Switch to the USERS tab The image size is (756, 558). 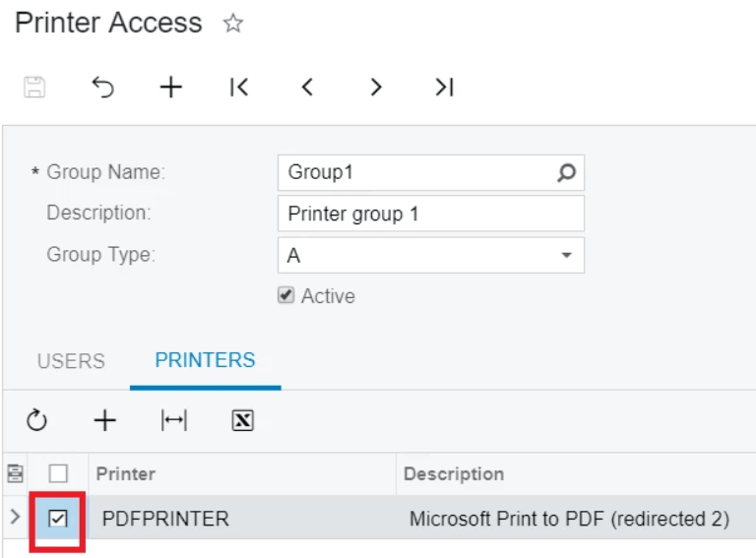tap(71, 361)
